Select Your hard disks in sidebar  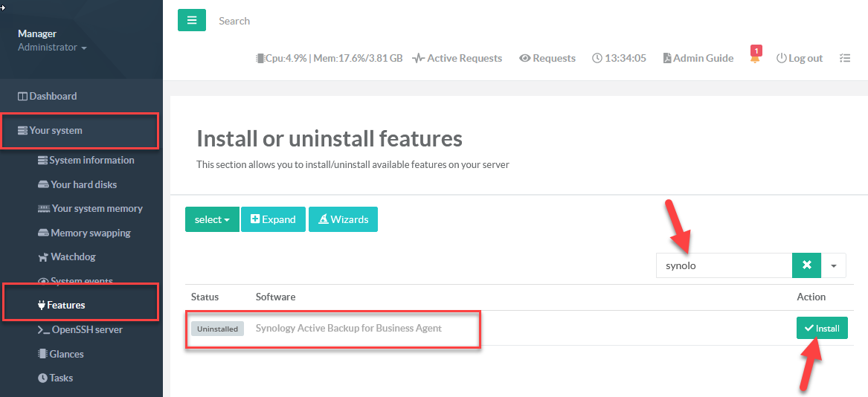[x=83, y=184]
